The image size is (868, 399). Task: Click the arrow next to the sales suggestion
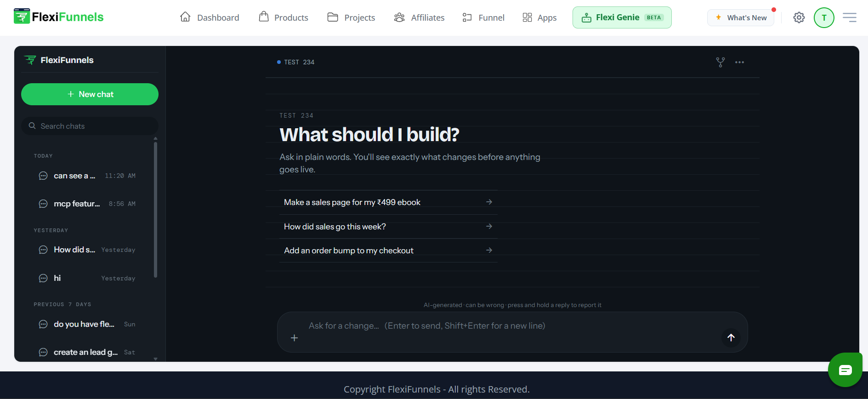pyautogui.click(x=489, y=226)
